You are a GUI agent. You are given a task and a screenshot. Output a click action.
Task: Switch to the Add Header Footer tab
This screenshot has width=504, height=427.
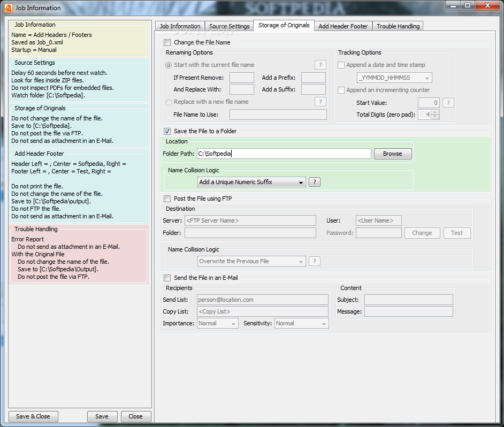343,26
